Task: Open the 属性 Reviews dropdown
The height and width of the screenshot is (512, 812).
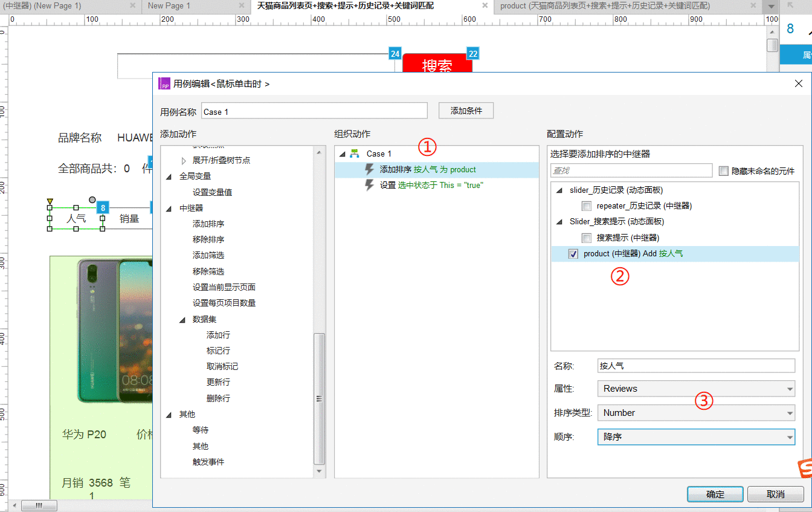Action: (x=696, y=389)
